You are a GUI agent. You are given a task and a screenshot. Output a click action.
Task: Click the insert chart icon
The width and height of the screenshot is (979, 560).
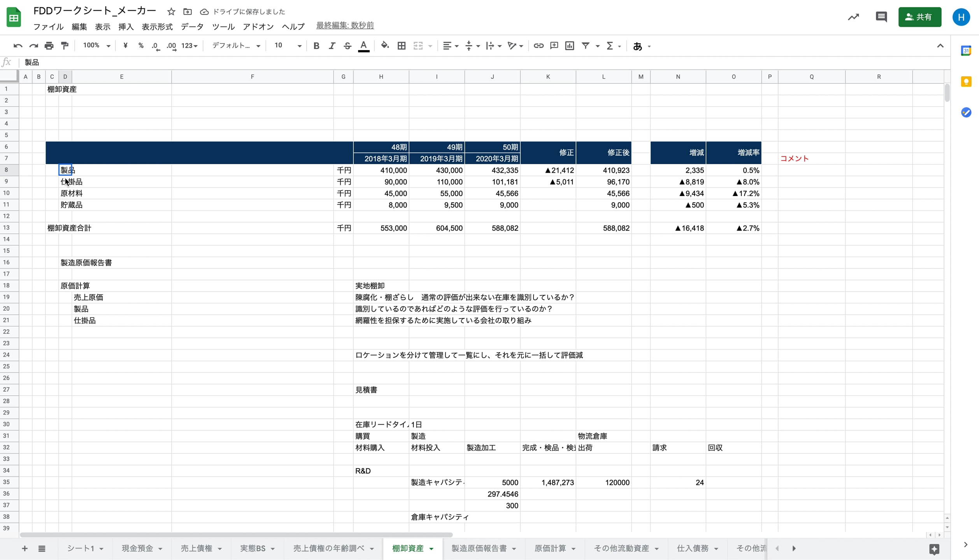(x=569, y=46)
